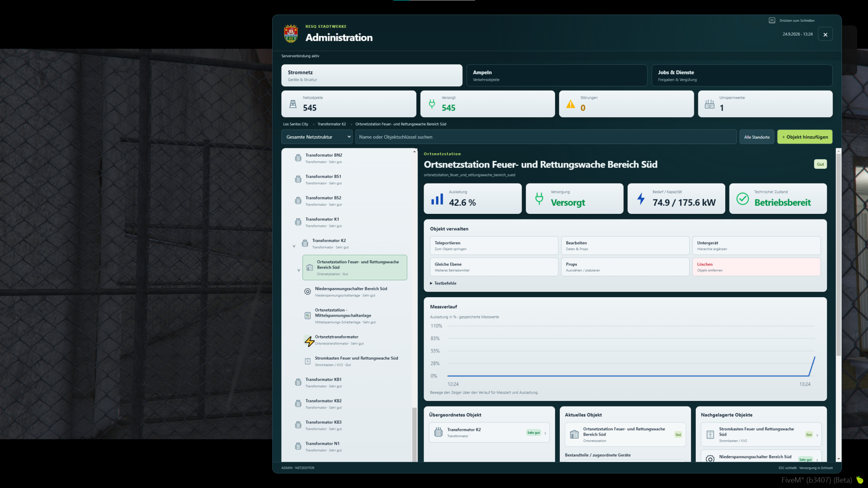The height and width of the screenshot is (488, 868).
Task: Switch to the Stromnetz tab
Action: click(x=372, y=75)
